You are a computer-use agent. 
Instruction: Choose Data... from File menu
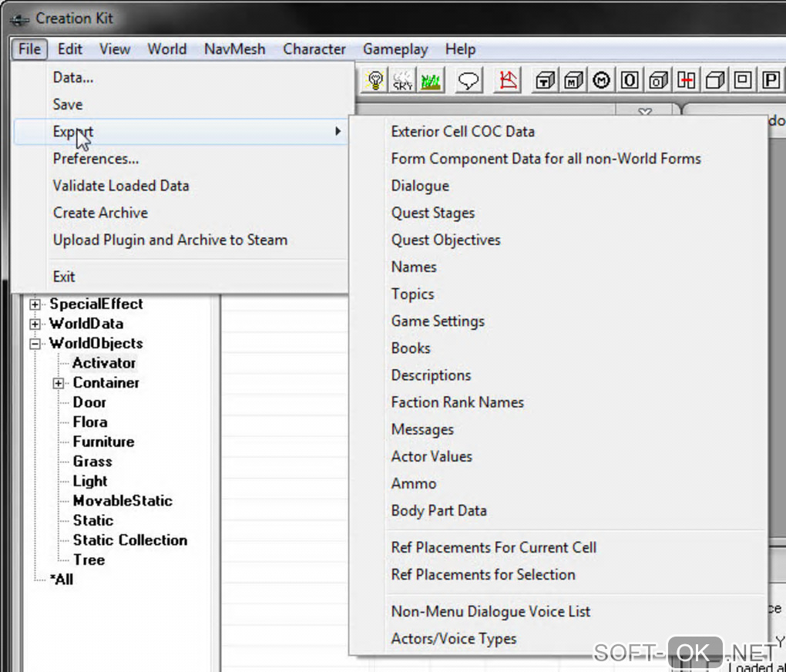tap(181, 77)
